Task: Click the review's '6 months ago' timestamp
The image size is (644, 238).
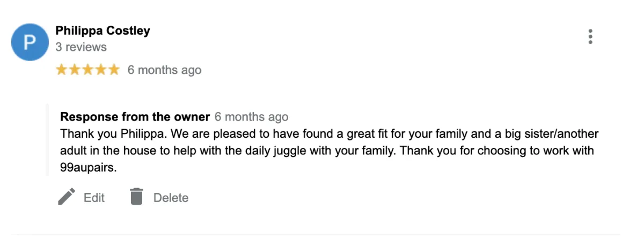Action: click(164, 70)
